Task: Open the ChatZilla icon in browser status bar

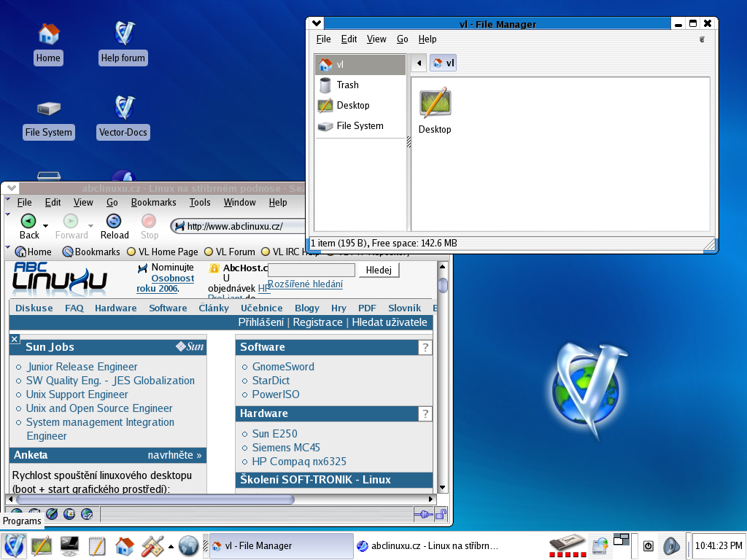Action: tap(87, 514)
